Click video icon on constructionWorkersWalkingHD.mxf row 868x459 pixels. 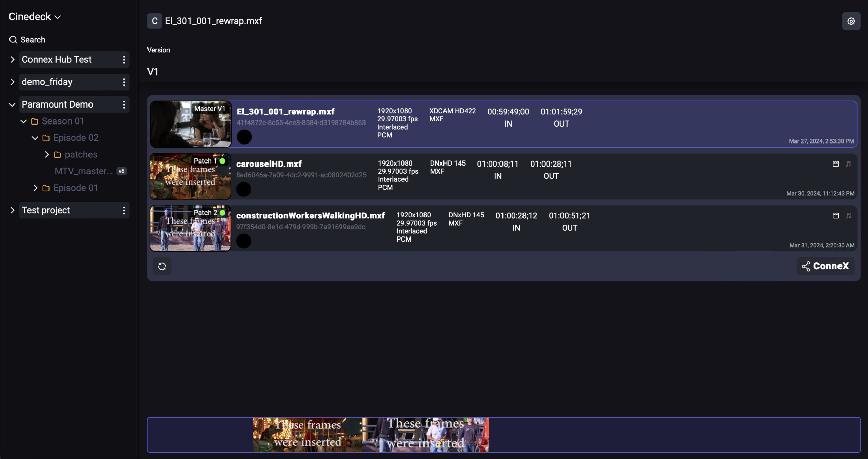[835, 216]
